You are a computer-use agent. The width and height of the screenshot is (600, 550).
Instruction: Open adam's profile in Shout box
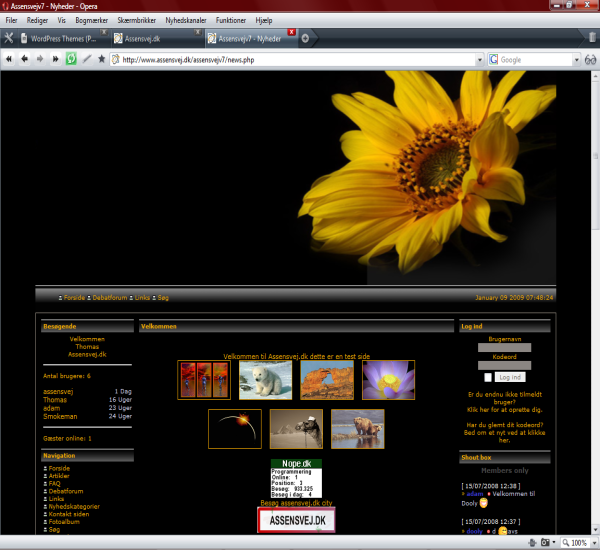click(x=475, y=494)
